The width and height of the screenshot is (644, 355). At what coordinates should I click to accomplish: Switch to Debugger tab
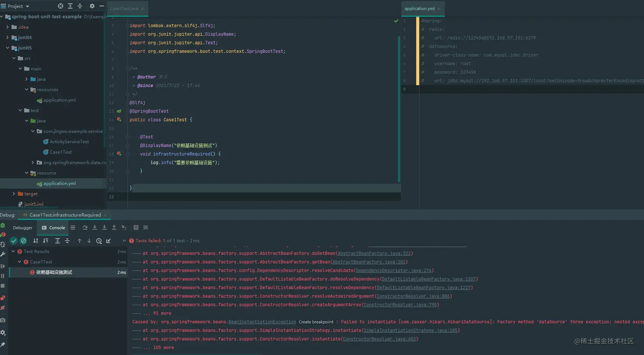[x=23, y=228]
